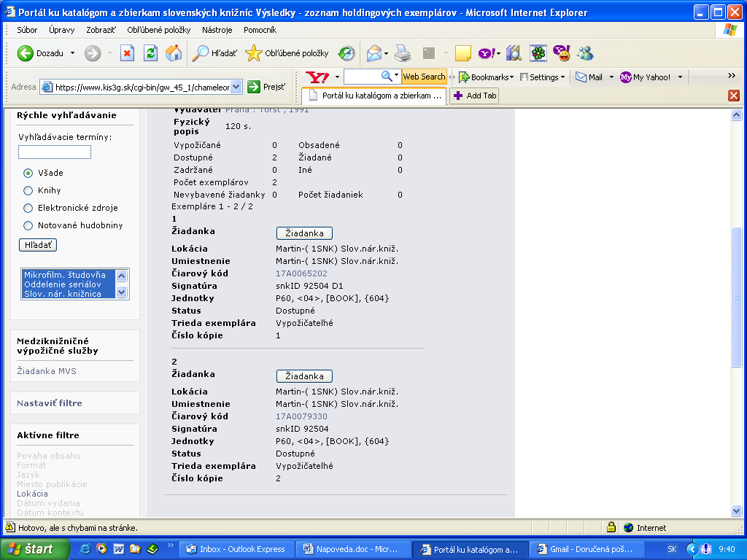Click the first Žiadanka button

point(304,233)
